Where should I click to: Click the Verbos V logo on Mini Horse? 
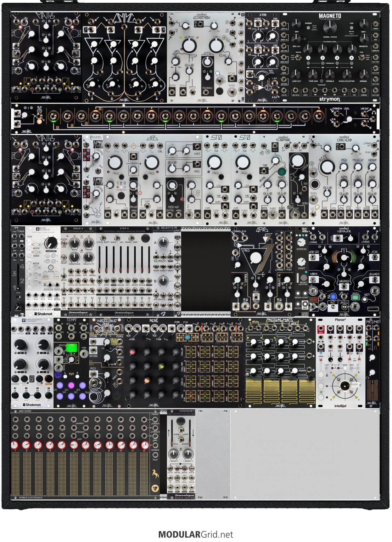click(x=155, y=489)
